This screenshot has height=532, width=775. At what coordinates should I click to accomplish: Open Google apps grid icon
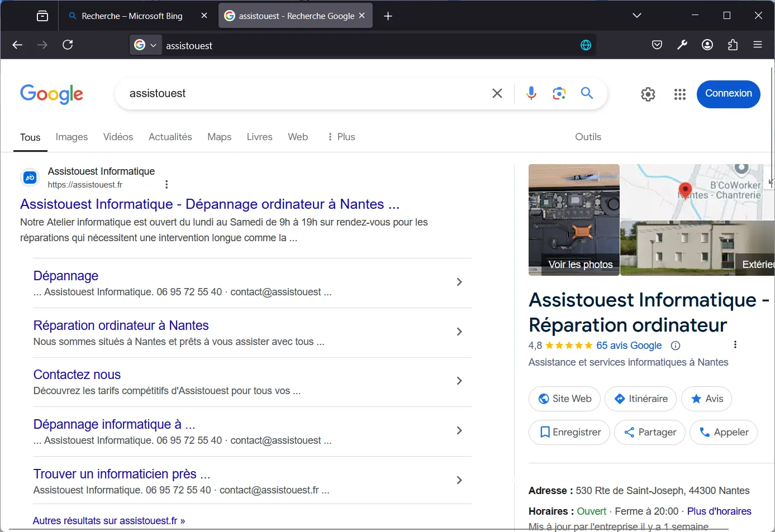click(x=680, y=94)
